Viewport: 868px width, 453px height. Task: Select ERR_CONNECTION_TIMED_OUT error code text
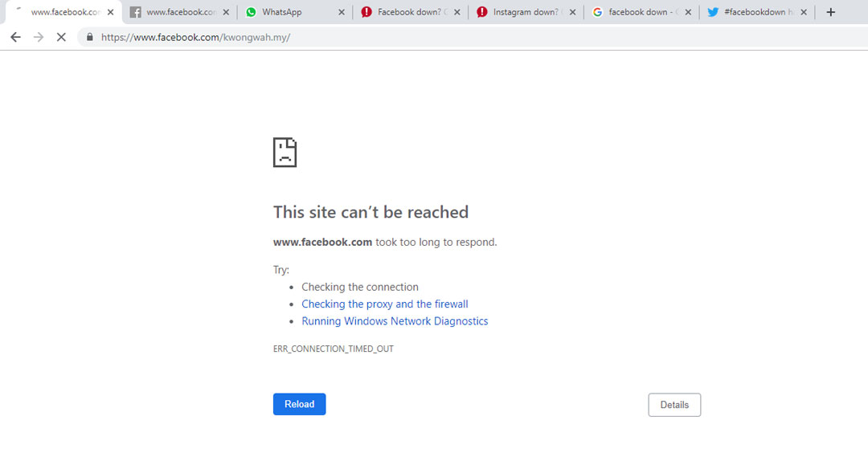click(334, 349)
